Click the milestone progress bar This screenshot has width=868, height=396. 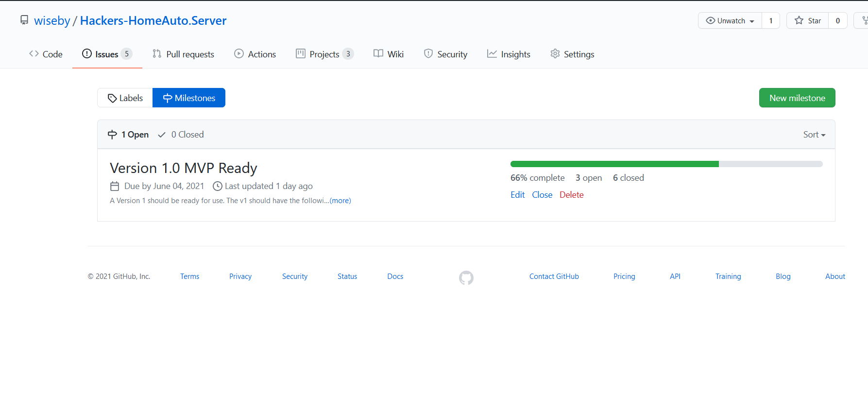point(666,164)
